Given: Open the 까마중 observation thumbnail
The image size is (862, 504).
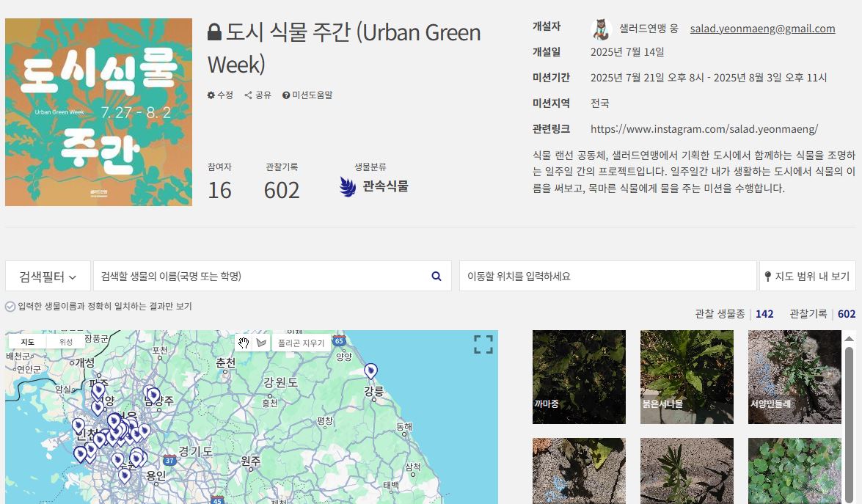Looking at the screenshot, I should coord(579,377).
